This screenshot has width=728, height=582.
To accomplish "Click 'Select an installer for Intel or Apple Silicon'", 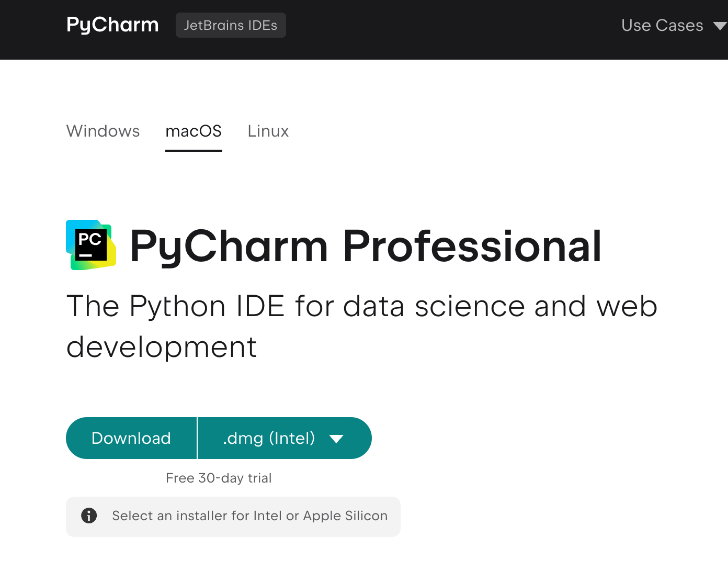I will [250, 516].
